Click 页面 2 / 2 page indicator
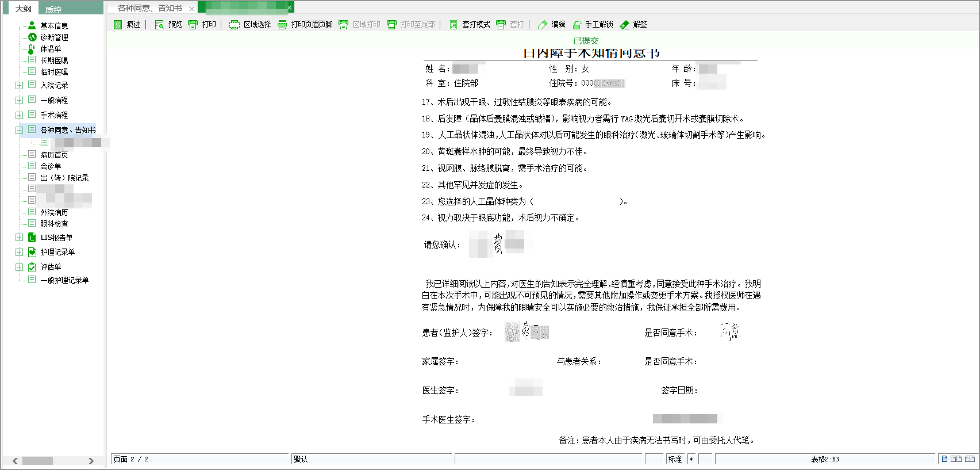The height and width of the screenshot is (470, 980). pyautogui.click(x=200, y=459)
